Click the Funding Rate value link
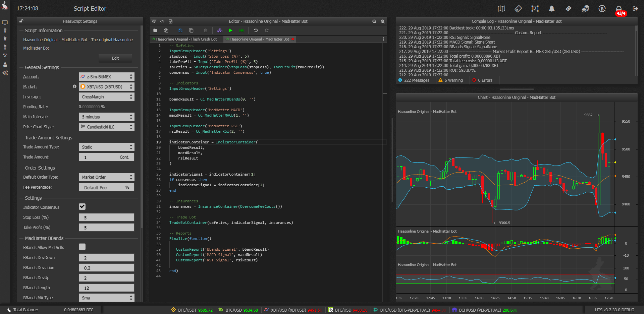Image resolution: width=644 pixels, height=314 pixels. (x=92, y=107)
